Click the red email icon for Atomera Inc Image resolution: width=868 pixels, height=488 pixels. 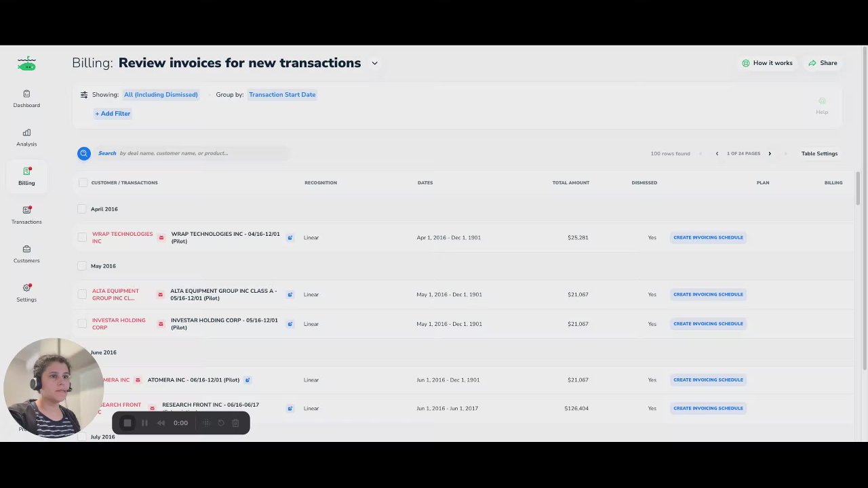(138, 380)
